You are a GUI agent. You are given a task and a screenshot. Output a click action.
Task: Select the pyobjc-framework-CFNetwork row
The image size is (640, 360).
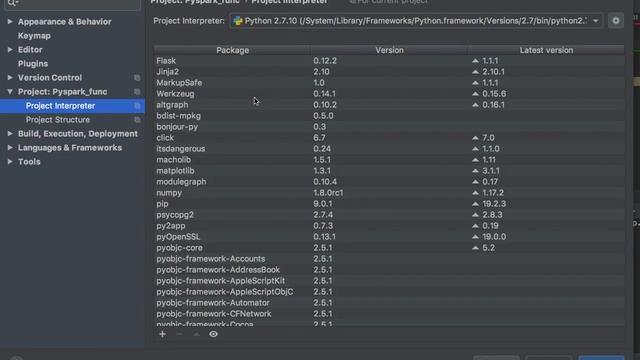pyautogui.click(x=389, y=314)
